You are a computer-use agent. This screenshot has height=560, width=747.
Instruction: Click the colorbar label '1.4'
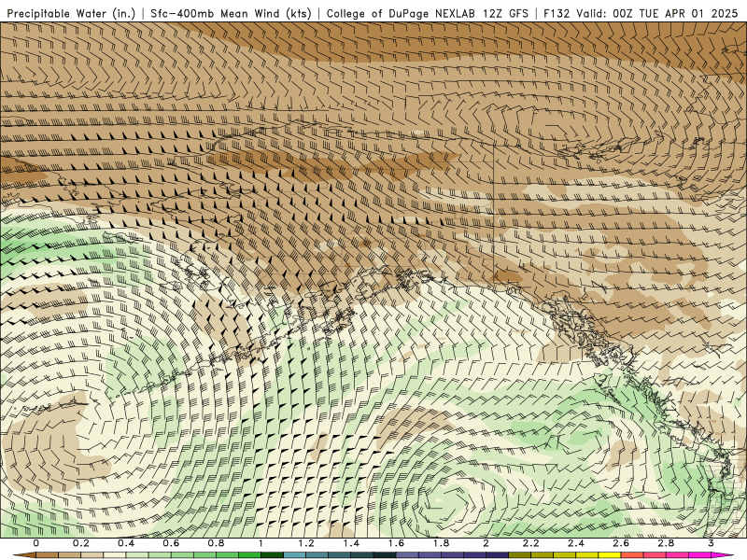[x=351, y=543]
